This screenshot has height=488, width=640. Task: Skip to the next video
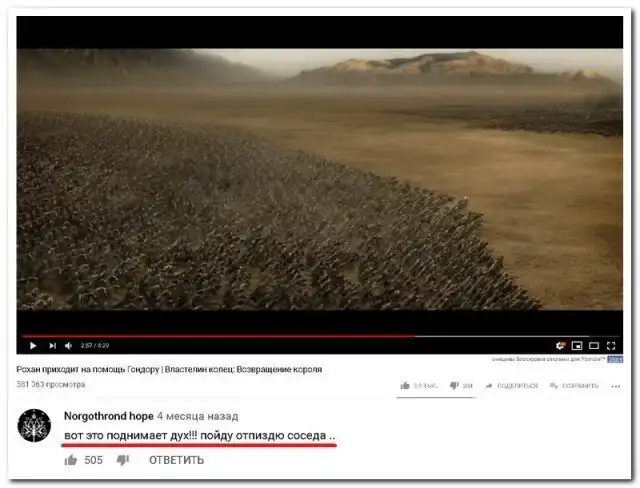click(x=52, y=346)
